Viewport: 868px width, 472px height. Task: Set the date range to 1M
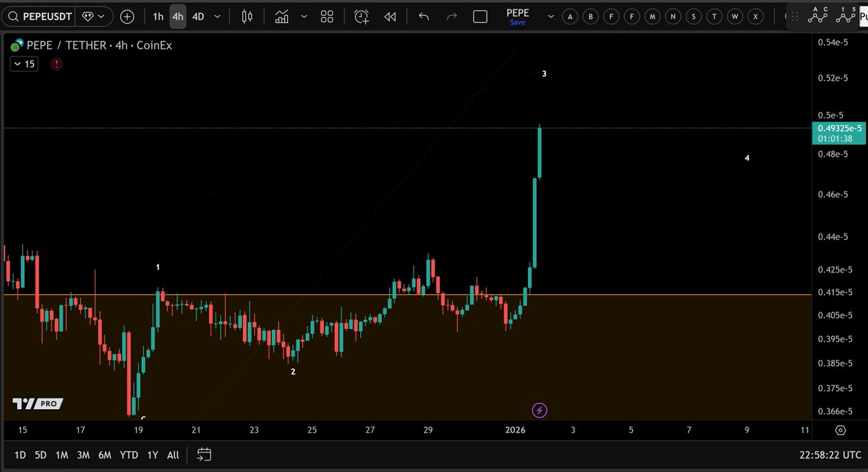(x=61, y=455)
